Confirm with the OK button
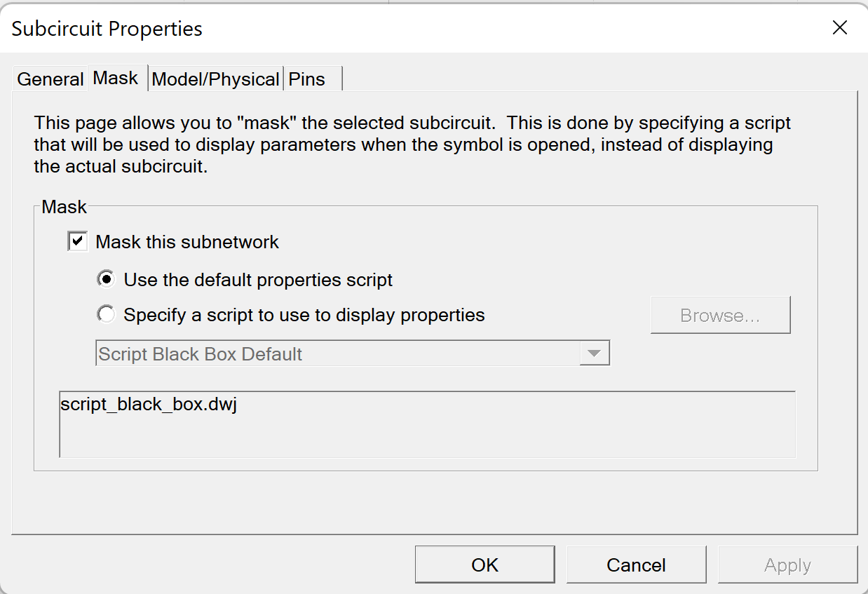 (x=484, y=565)
